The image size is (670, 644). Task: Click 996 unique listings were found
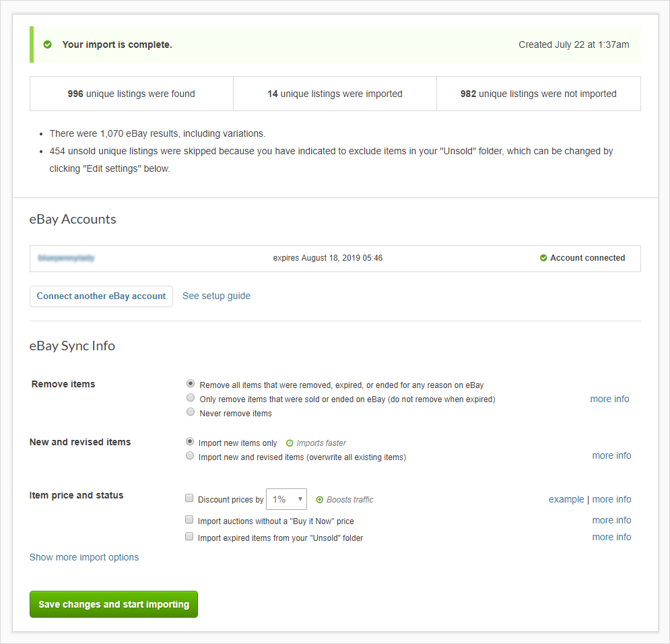(131, 94)
